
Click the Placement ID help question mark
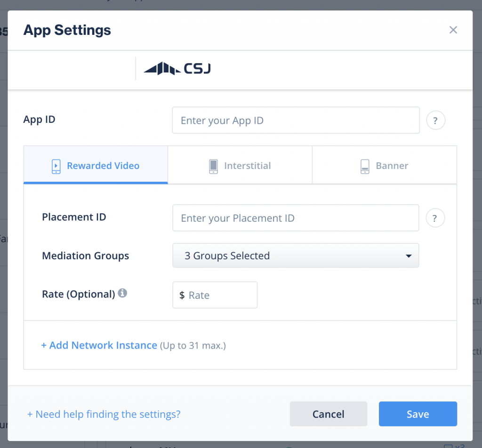(435, 218)
